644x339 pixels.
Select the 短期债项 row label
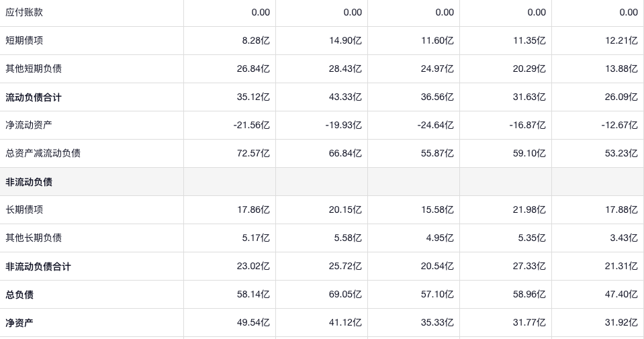[x=24, y=40]
